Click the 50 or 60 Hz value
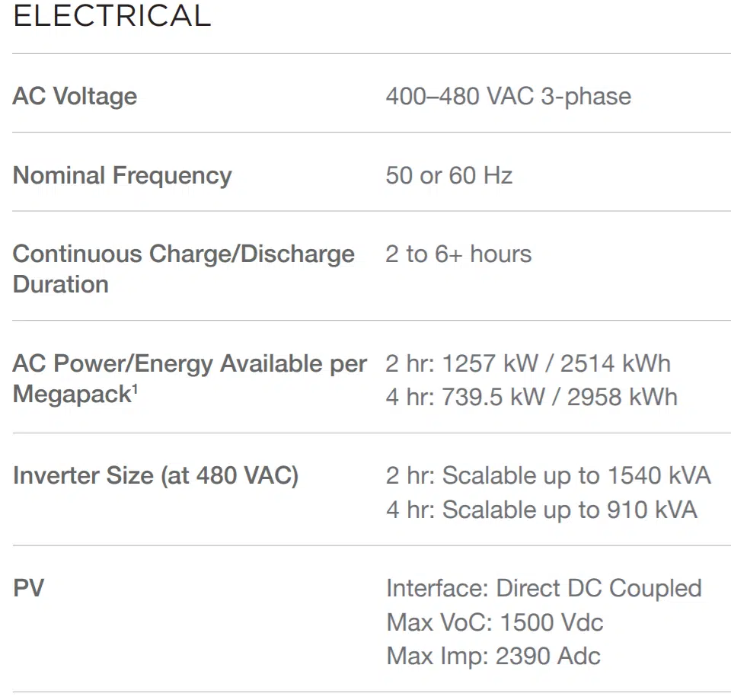 tap(448, 175)
